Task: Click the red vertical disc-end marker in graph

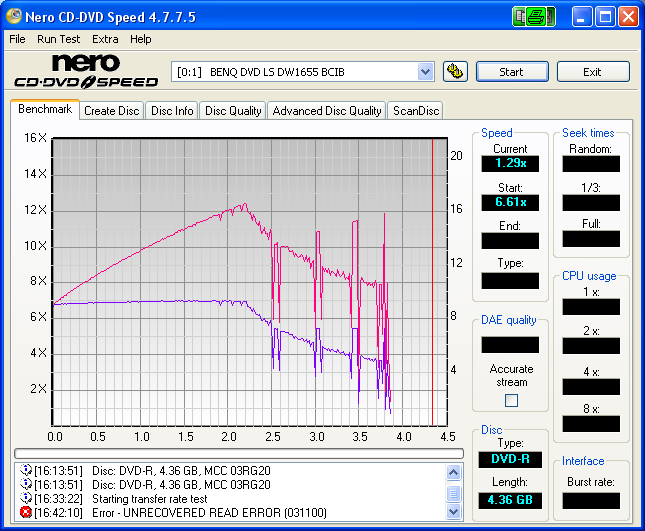Action: point(432,282)
